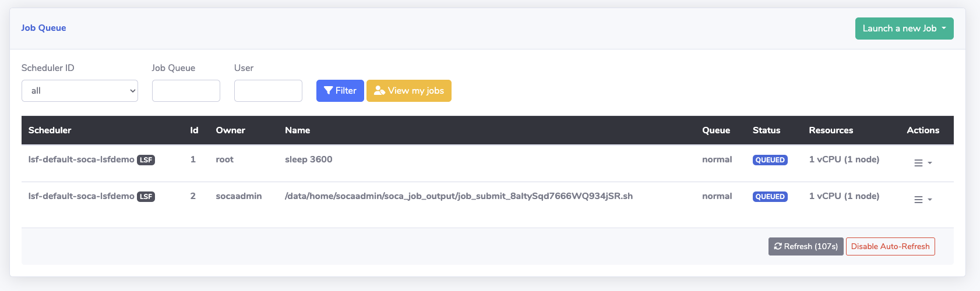Expand the Scheduler ID dropdown
This screenshot has height=291, width=980.
click(x=80, y=91)
